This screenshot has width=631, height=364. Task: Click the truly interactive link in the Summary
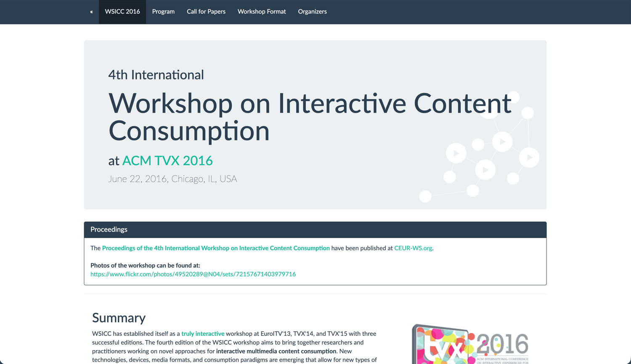[203, 333]
